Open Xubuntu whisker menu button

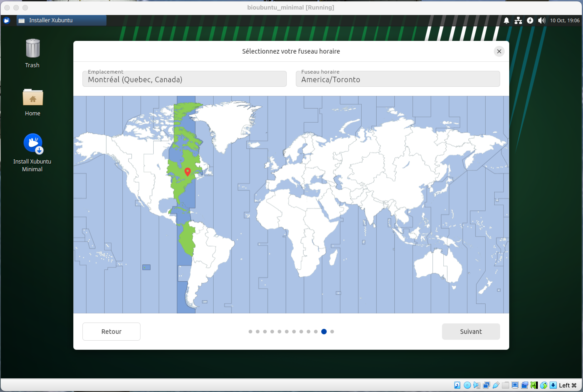(7, 20)
